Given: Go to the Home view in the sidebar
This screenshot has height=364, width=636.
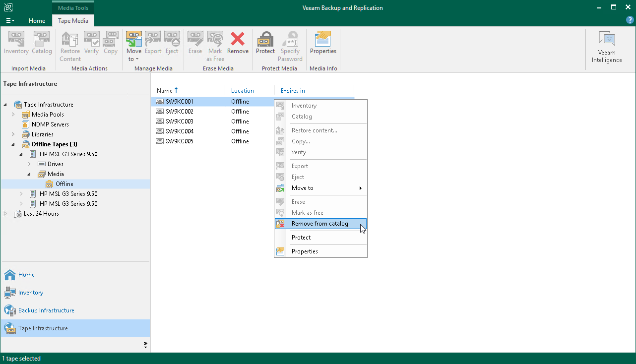Looking at the screenshot, I should coord(26,275).
